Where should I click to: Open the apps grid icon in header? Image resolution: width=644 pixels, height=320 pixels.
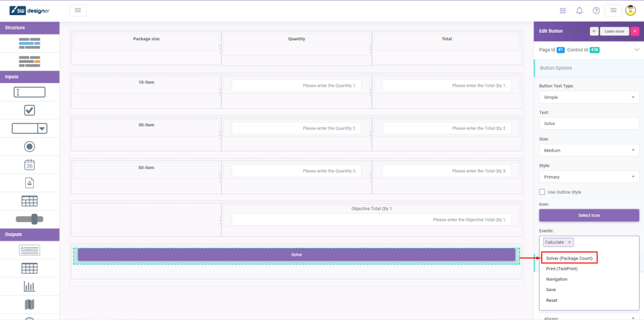[x=562, y=11]
